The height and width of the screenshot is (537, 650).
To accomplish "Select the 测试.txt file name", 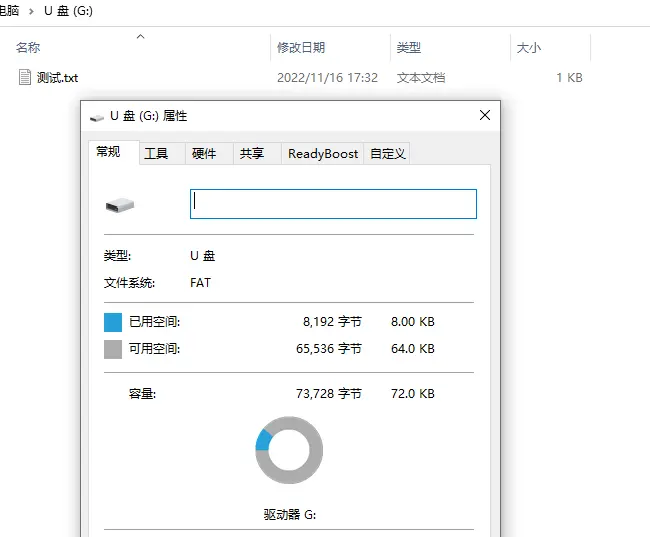I will click(57, 78).
